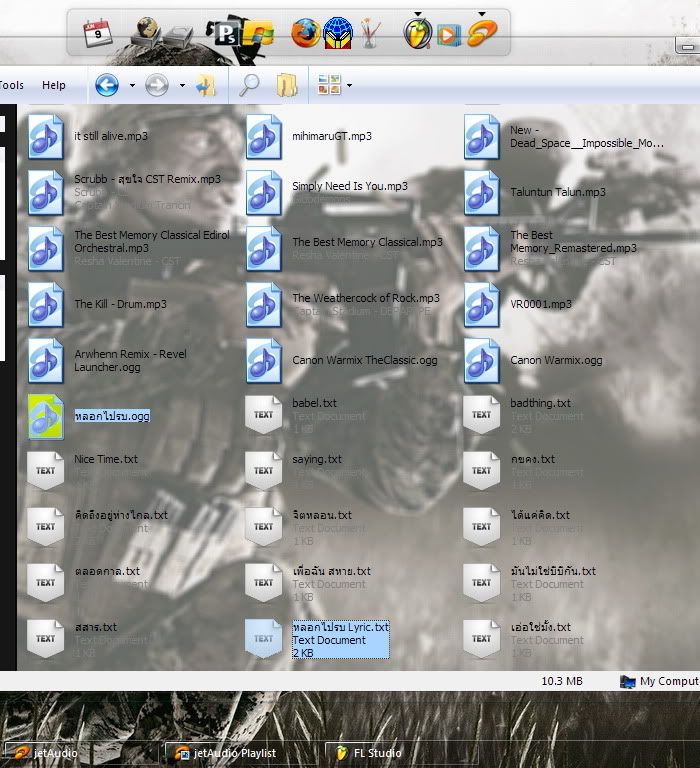
Task: Open the Windows folder icon in dock
Action: [259, 33]
